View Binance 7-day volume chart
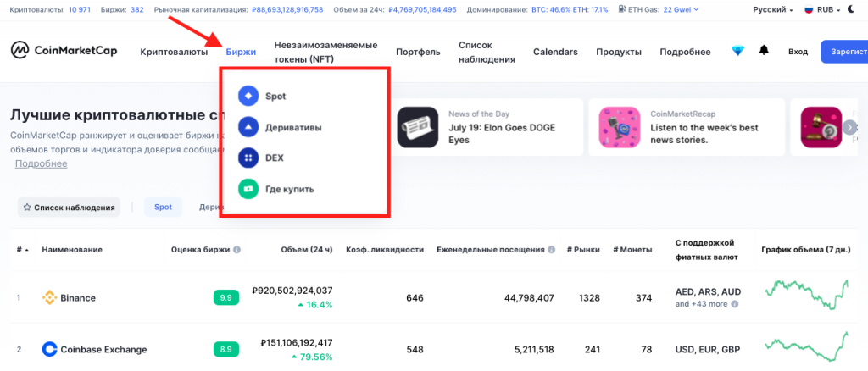 (x=806, y=297)
